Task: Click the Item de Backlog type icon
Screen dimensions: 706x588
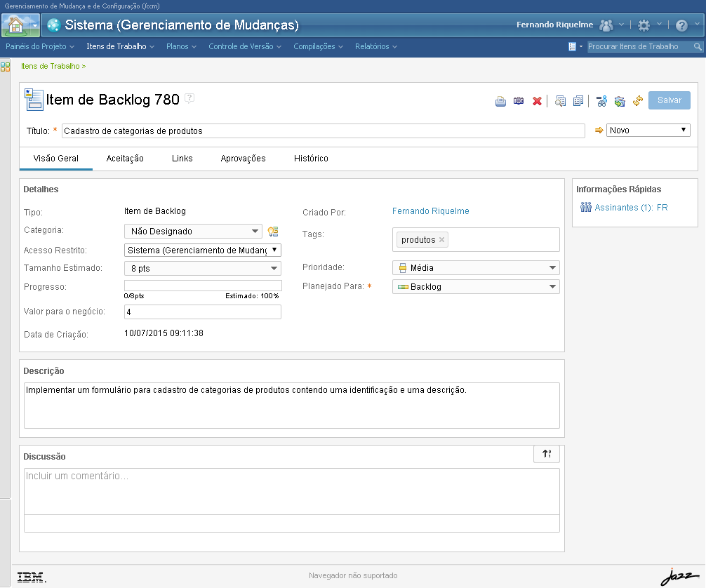Action: click(x=34, y=100)
